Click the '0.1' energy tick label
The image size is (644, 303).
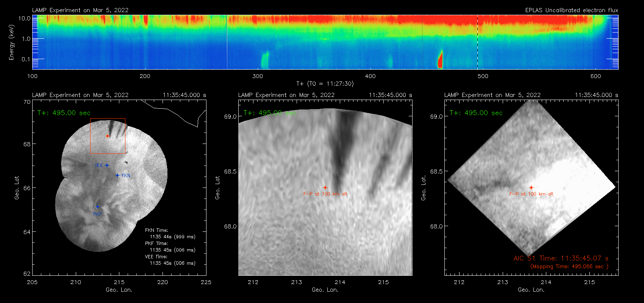tap(26, 59)
